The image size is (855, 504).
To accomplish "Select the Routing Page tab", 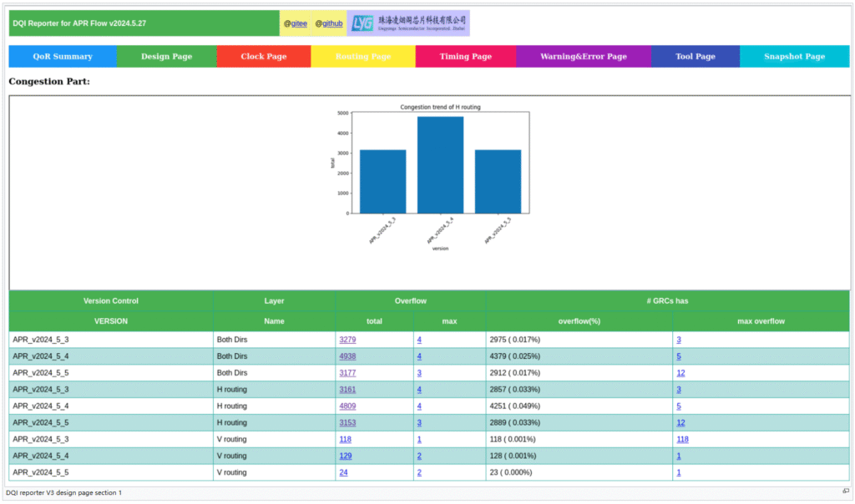I will 363,57.
